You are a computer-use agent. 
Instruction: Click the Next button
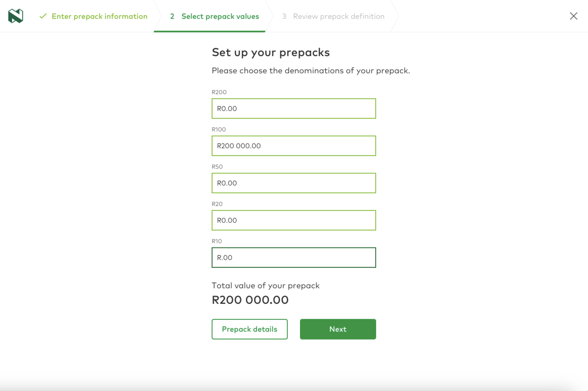pyautogui.click(x=338, y=329)
